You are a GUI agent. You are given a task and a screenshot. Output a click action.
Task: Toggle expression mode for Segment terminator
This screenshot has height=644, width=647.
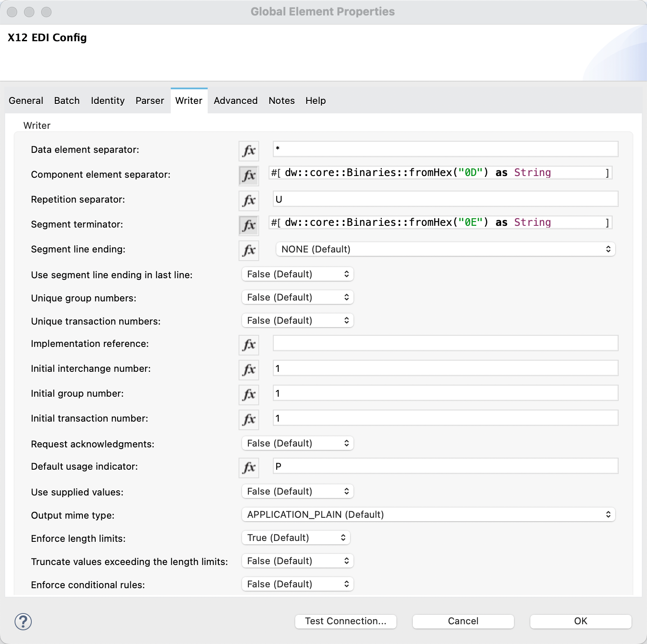249,225
